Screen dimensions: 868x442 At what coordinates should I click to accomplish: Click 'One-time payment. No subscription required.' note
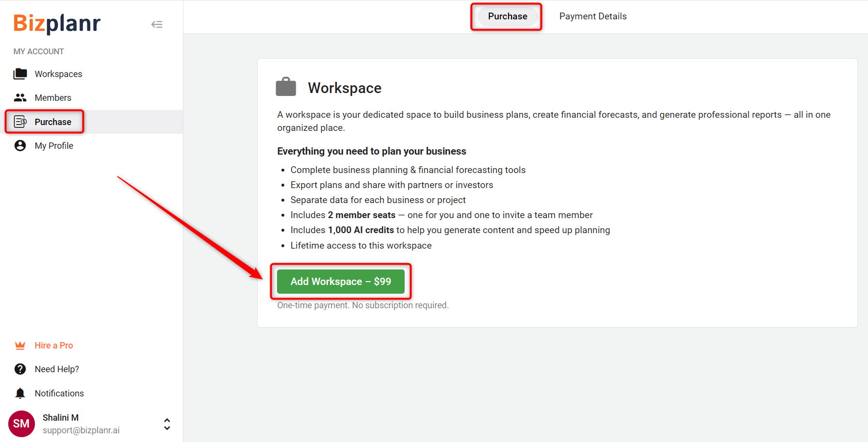(x=363, y=305)
